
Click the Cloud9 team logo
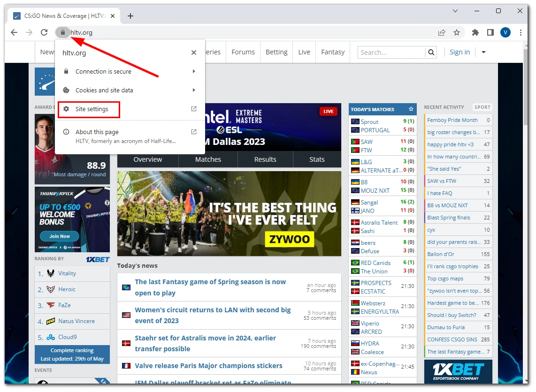point(51,337)
